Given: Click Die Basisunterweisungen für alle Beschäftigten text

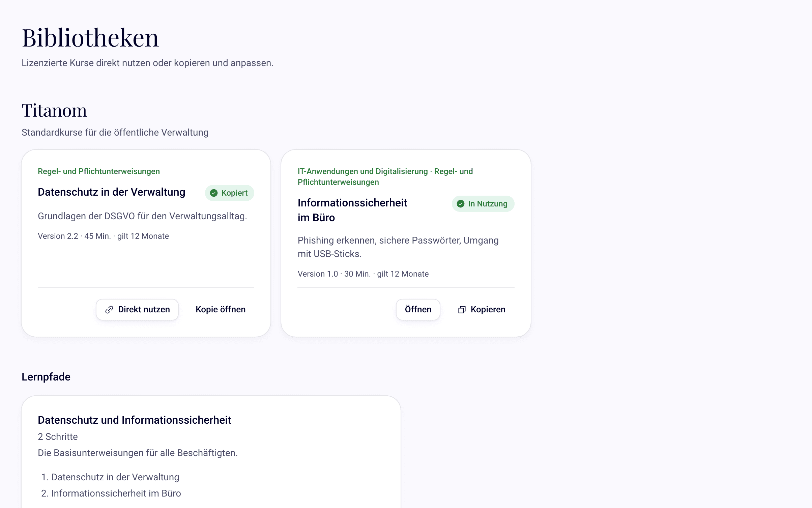Looking at the screenshot, I should click(x=138, y=453).
